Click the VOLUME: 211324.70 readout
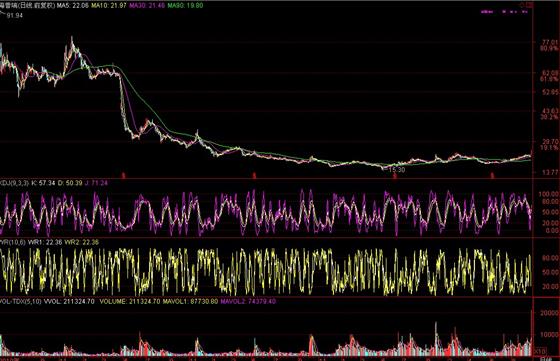This screenshot has height=361, width=560. tap(130, 301)
